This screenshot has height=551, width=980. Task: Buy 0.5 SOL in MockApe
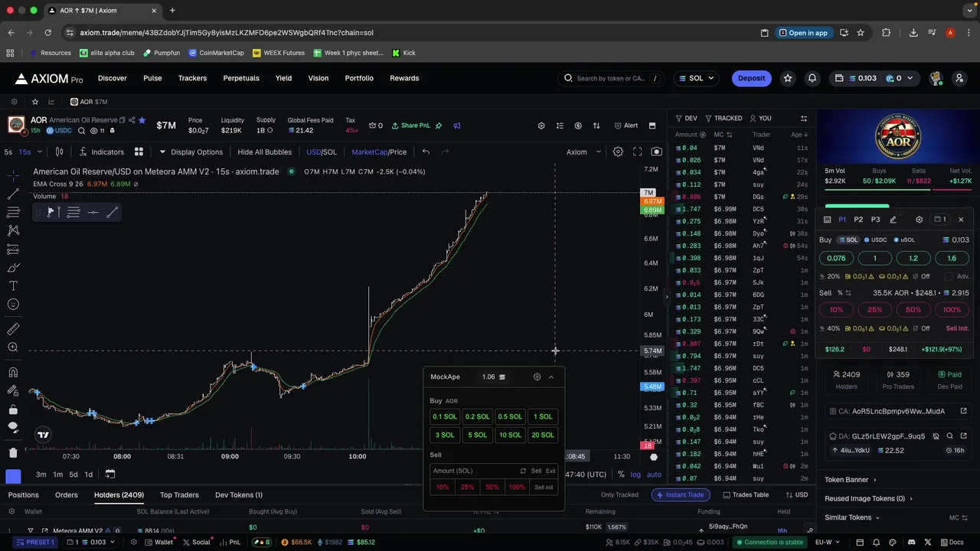pyautogui.click(x=510, y=416)
